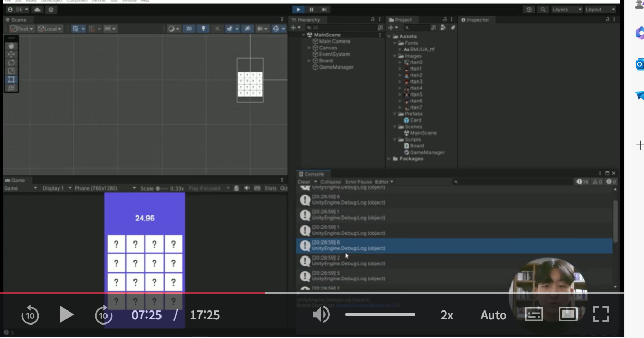Toggle Scene lighting bulb
Image resolution: width=644 pixels, height=338 pixels.
click(x=203, y=29)
